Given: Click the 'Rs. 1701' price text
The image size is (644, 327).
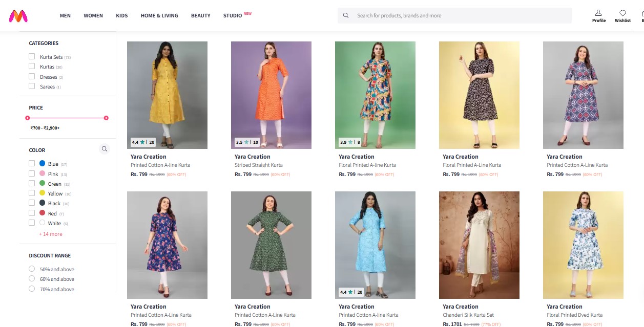Looking at the screenshot, I should [x=451, y=324].
